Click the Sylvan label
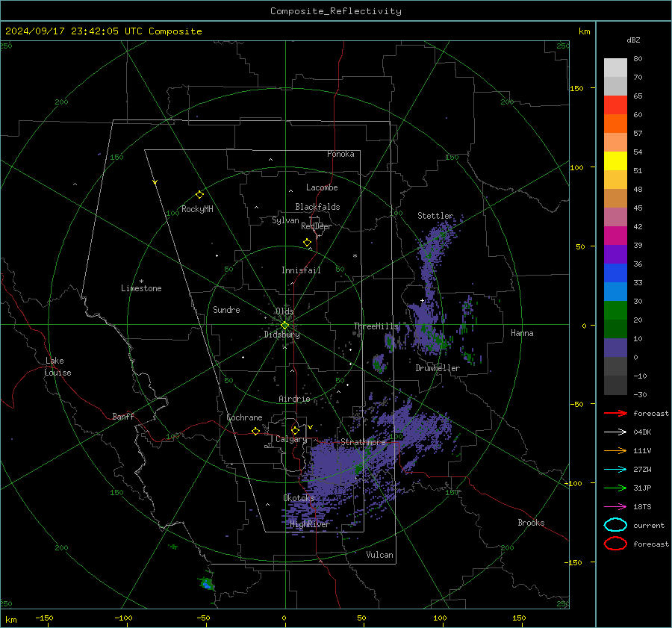The image size is (672, 628). 285,220
